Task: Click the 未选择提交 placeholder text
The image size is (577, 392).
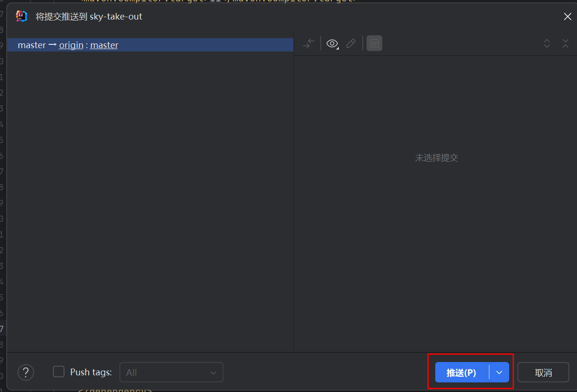Action: point(436,158)
